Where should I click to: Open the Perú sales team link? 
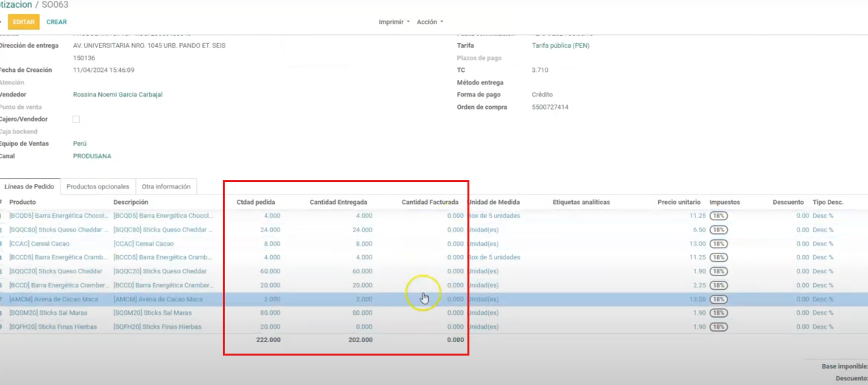click(x=80, y=144)
